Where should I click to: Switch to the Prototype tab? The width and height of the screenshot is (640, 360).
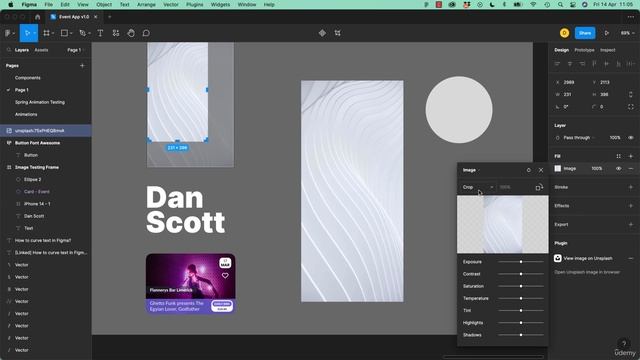(x=584, y=50)
